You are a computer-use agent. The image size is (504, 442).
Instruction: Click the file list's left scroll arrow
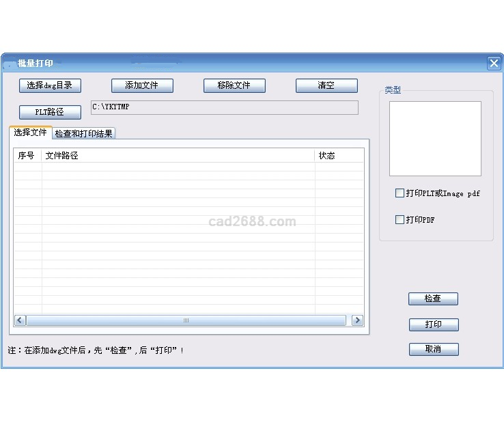tap(20, 320)
